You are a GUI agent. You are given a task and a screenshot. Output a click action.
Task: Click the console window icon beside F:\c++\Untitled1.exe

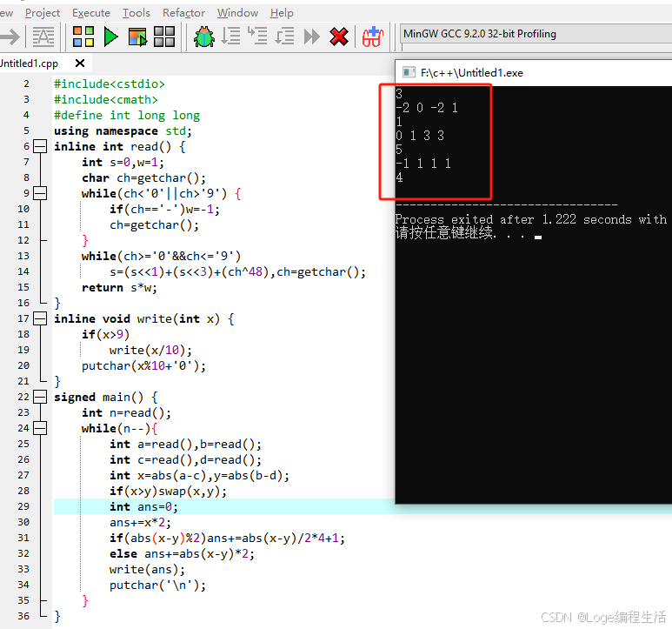pyautogui.click(x=409, y=72)
